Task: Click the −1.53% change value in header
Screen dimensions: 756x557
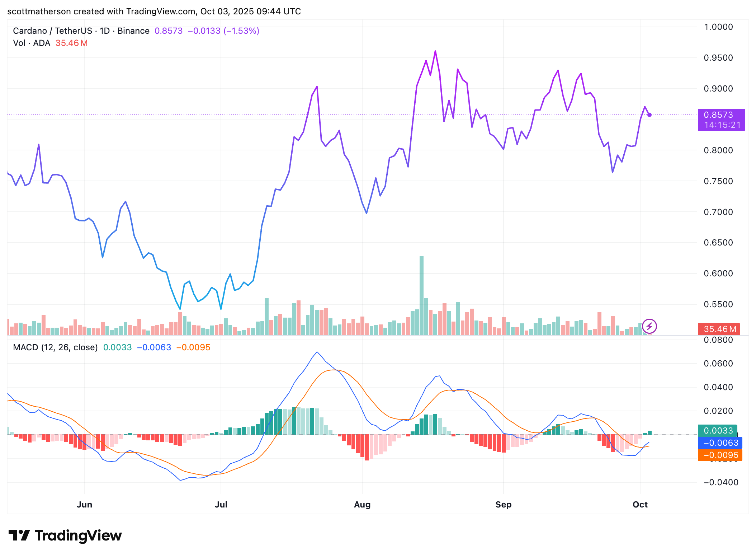Action: pos(241,31)
